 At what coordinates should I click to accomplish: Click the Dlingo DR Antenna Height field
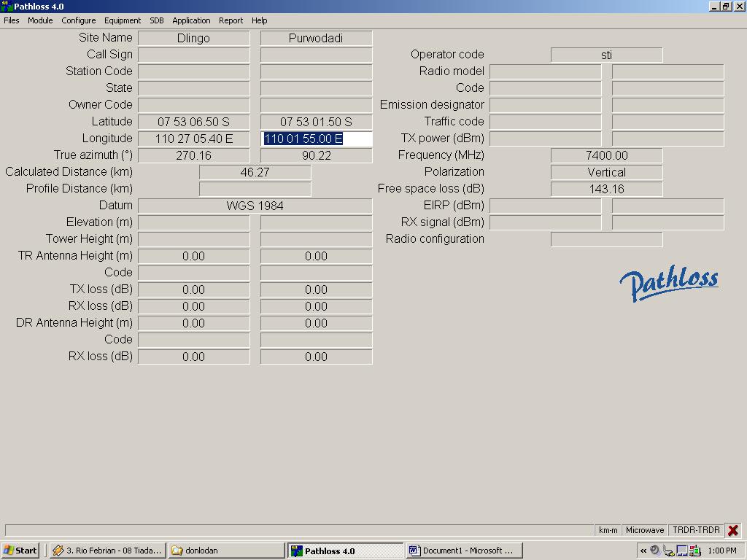pos(193,323)
